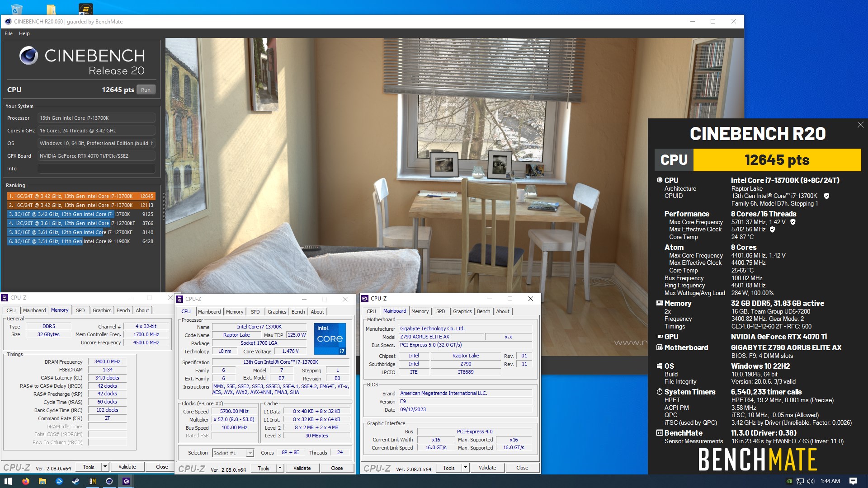Click the Cinebench sphere logo
This screenshot has width=868, height=488.
click(x=28, y=56)
